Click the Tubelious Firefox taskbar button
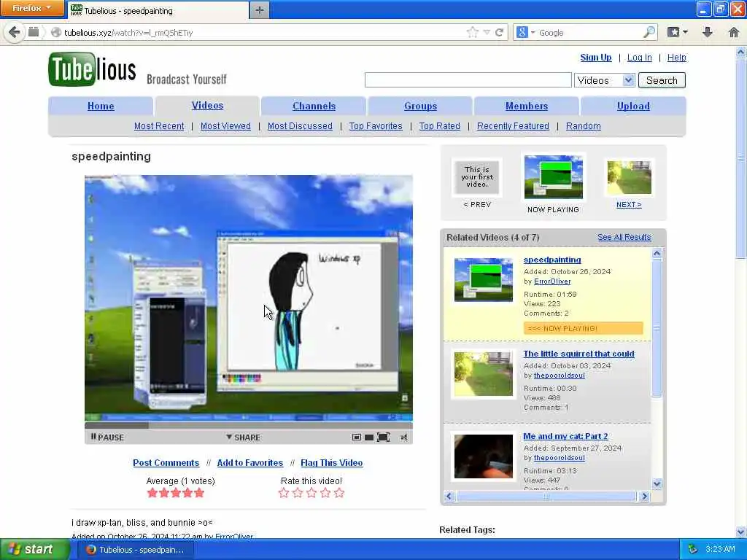747x560 pixels. coord(136,550)
